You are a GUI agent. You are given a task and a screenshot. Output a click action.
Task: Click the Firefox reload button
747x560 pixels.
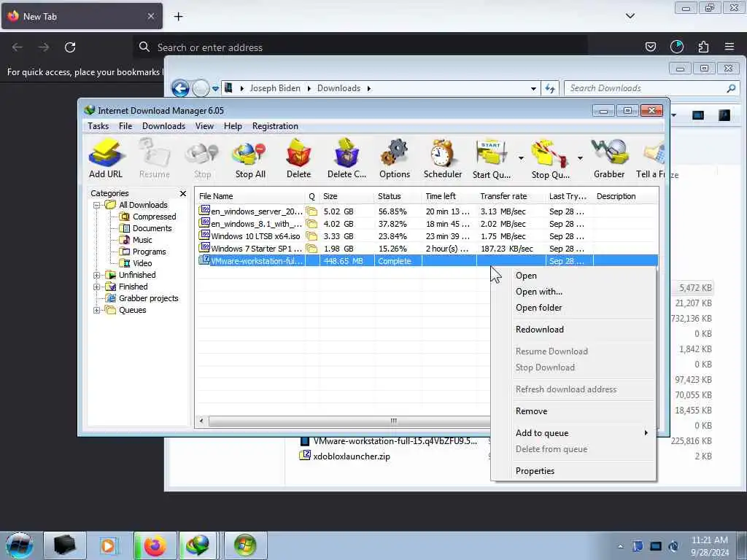point(70,47)
